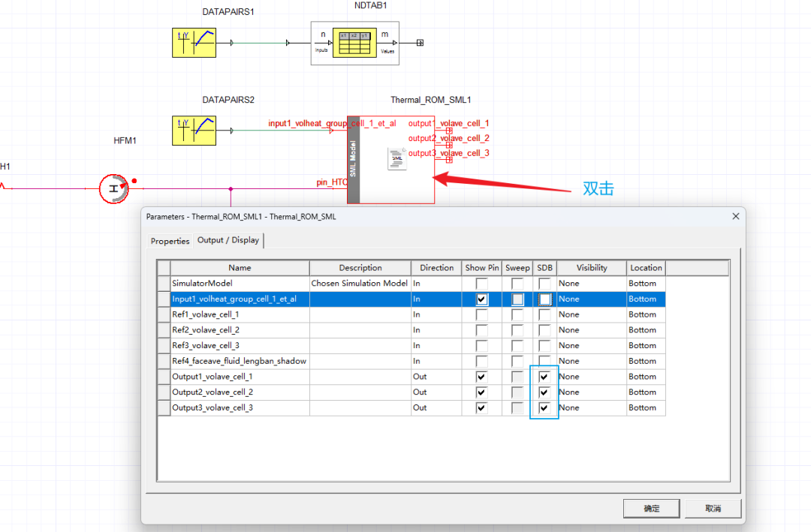Image resolution: width=811 pixels, height=532 pixels.
Task: Open Location cell for Ref1_volave_cell_1
Action: 646,314
